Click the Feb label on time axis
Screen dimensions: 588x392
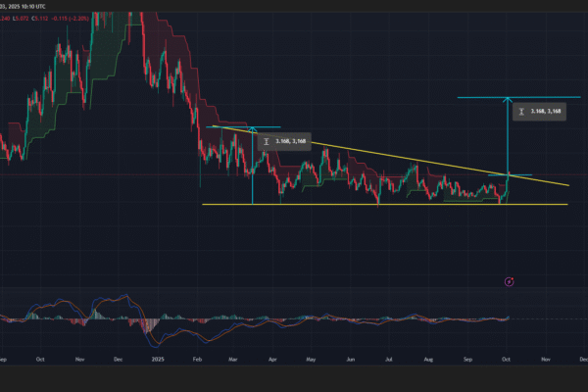(x=195, y=360)
